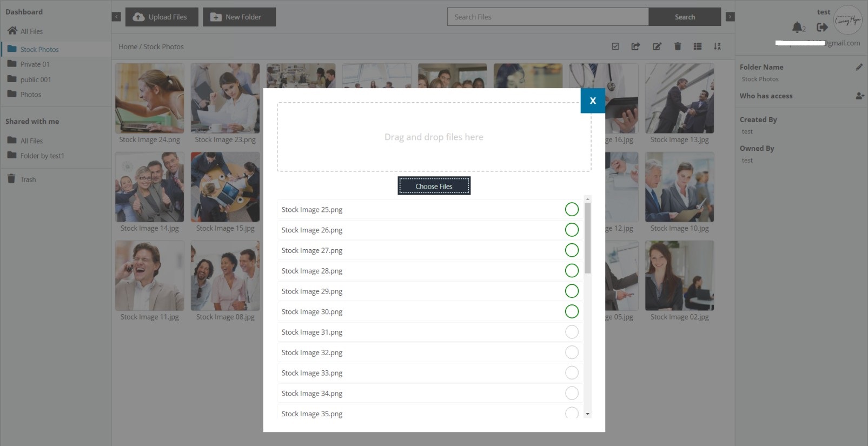Click the sort order icon

pos(717,46)
